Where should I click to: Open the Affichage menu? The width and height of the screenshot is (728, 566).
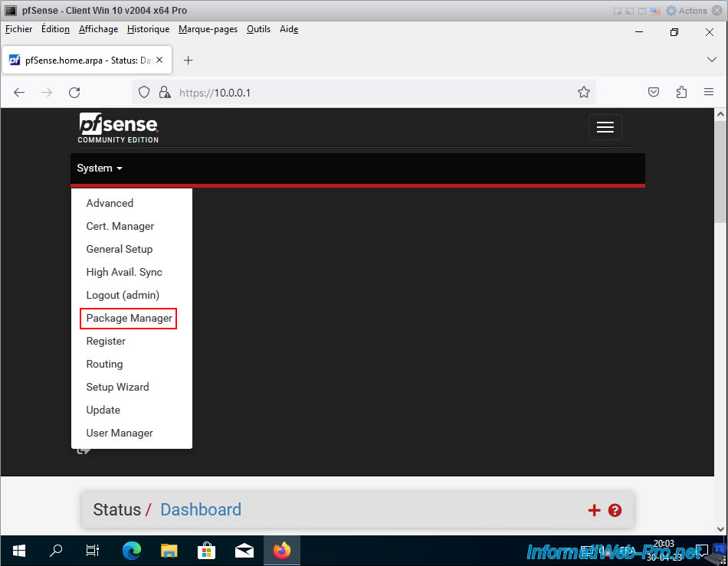98,29
